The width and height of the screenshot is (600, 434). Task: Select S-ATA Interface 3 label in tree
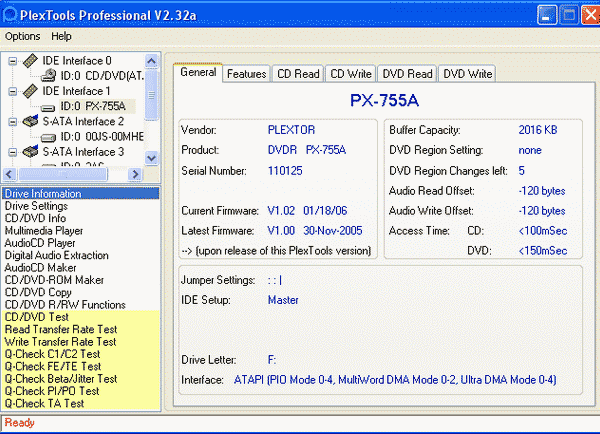click(x=83, y=152)
